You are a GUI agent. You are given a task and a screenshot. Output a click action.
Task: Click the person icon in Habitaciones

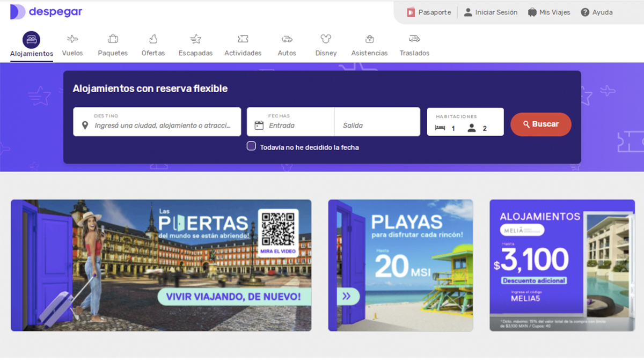pos(472,128)
